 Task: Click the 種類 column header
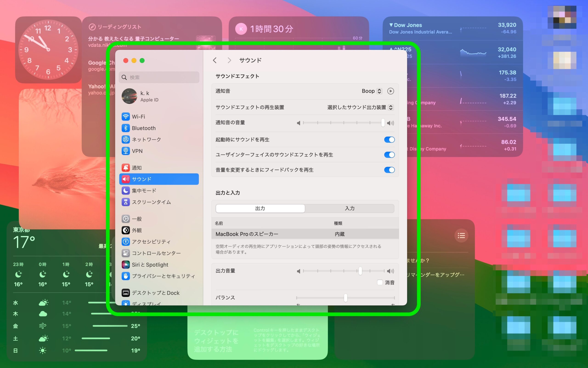pos(338,223)
